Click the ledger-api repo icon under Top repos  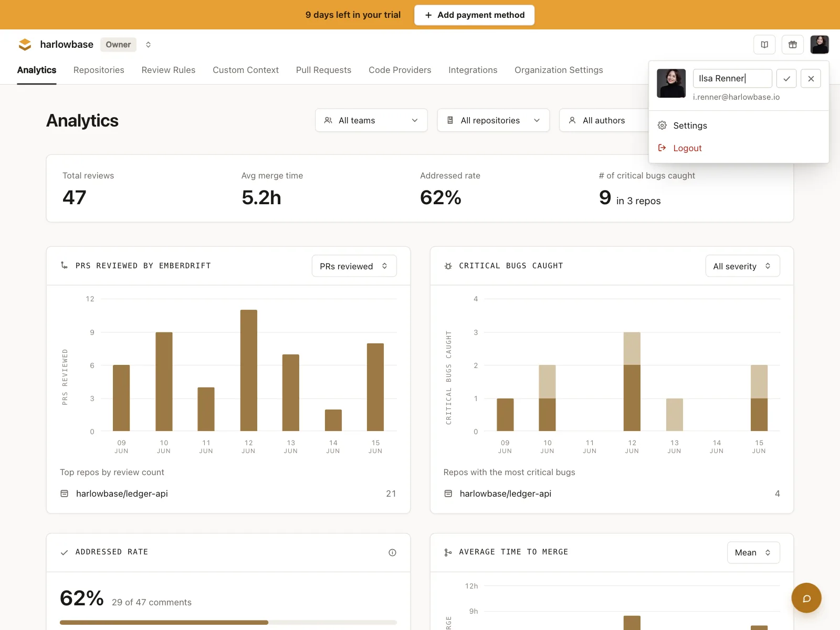65,493
